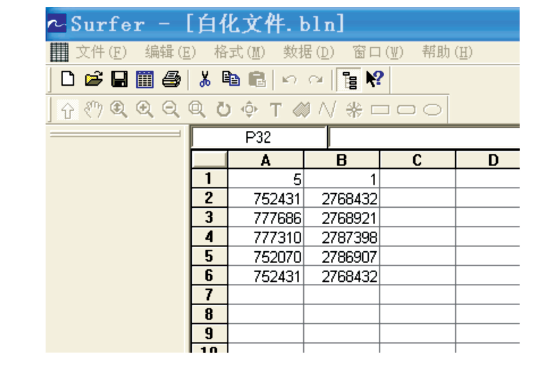Select the Text tool T icon

pyautogui.click(x=276, y=110)
